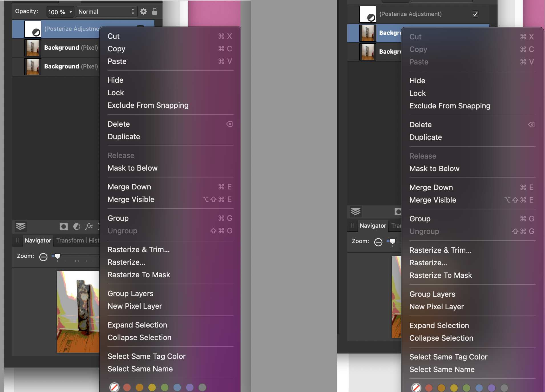The width and height of the screenshot is (545, 392).
Task: Enable the Posterize Adjustment visibility checkbox
Action: pyautogui.click(x=475, y=14)
